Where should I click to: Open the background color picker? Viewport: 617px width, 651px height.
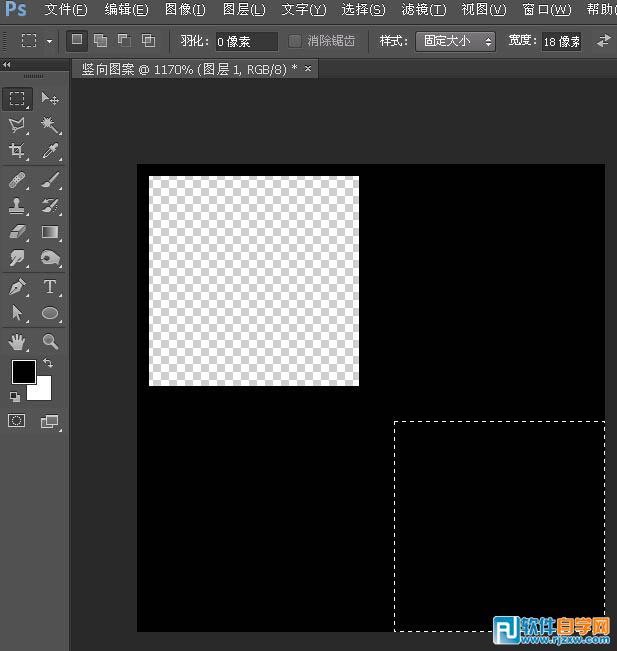[43, 391]
